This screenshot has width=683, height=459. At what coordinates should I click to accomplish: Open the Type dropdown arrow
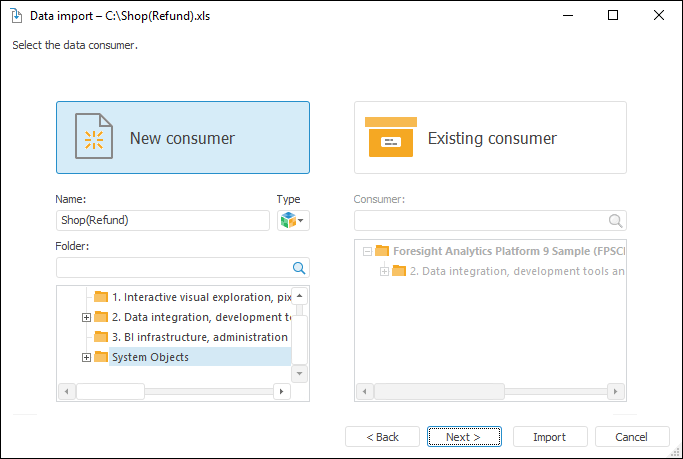[301, 221]
